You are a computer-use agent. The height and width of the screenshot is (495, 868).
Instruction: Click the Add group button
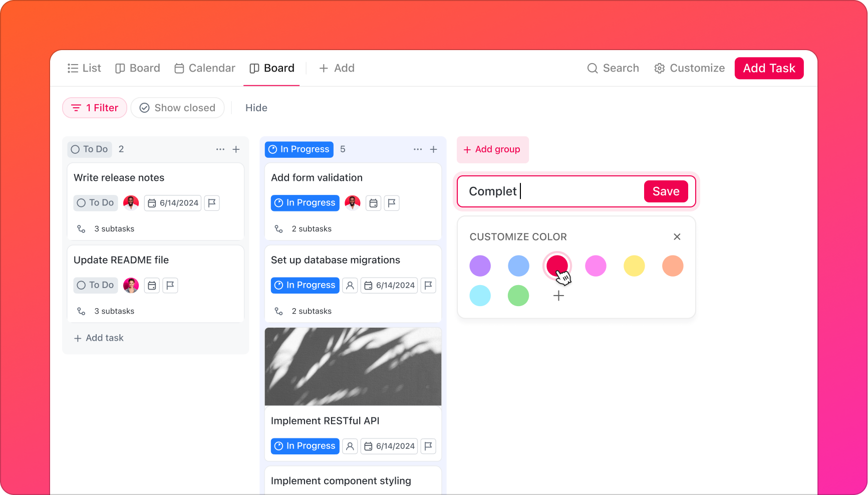coord(492,149)
